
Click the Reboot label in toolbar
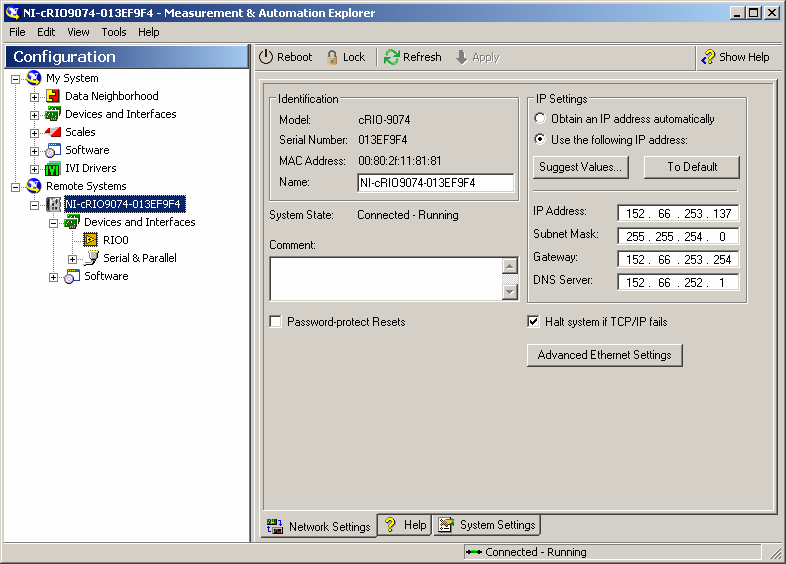click(x=294, y=57)
